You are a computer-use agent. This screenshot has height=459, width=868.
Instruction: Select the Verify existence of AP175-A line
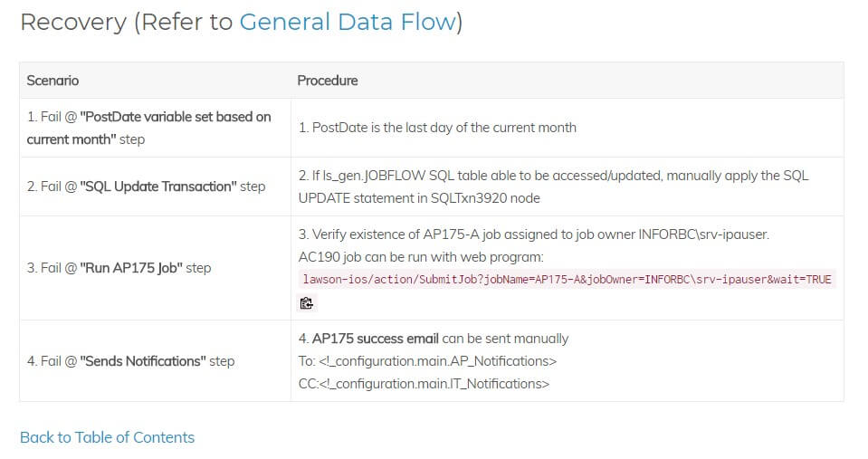coord(534,234)
